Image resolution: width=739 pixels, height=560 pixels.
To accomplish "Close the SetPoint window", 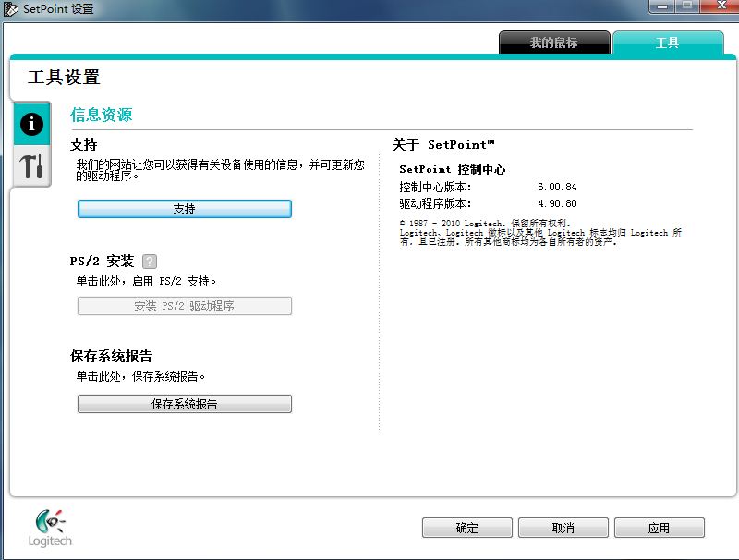I will coord(721,6).
